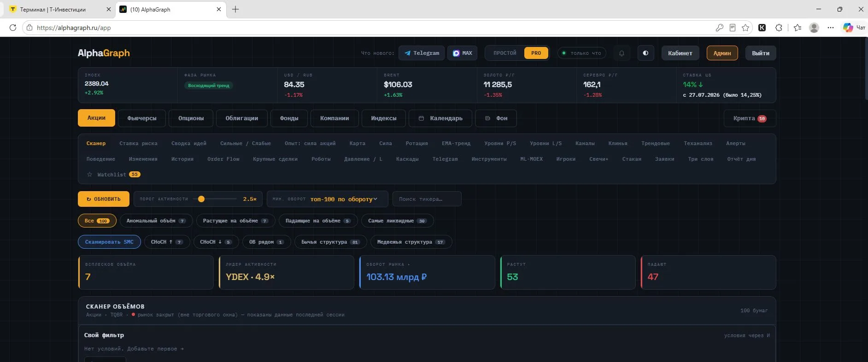The height and width of the screenshot is (362, 868).
Task: Open the Акции tab
Action: 96,118
